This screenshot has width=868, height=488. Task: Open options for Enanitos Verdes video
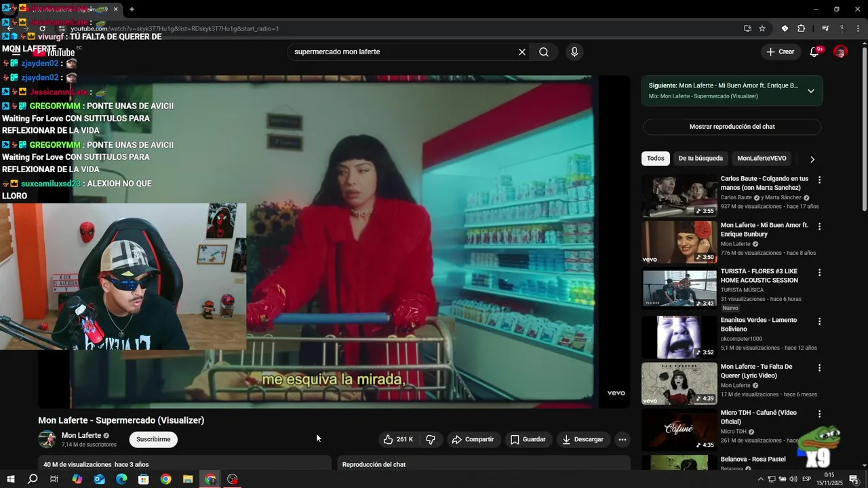[x=819, y=321]
